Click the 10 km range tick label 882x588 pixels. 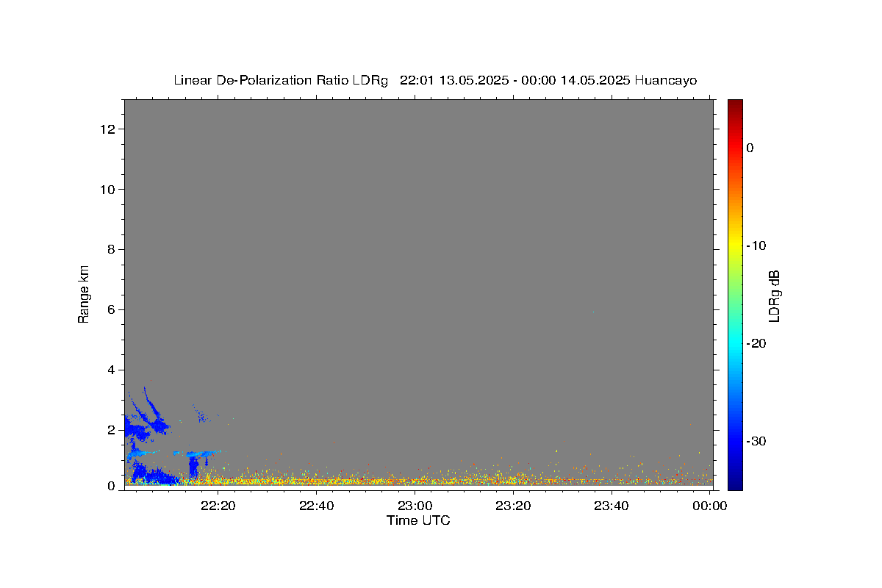tap(108, 190)
